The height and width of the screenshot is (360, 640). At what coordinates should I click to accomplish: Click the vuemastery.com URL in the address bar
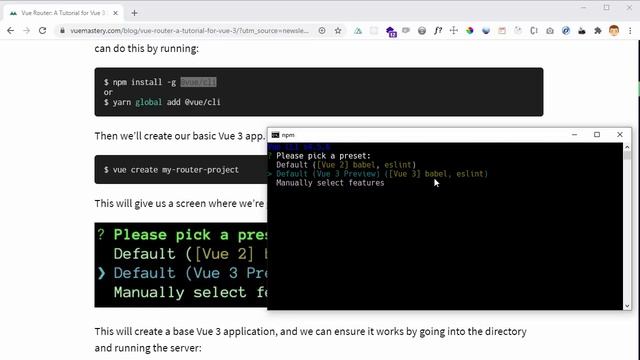189,31
